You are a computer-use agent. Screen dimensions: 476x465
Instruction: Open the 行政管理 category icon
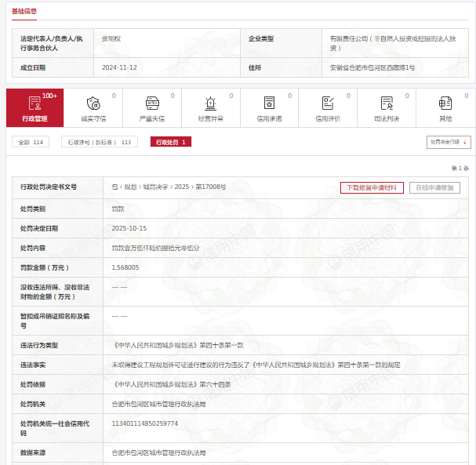35,103
